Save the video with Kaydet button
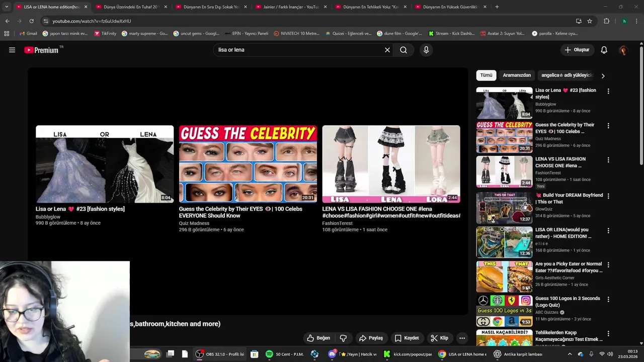The image size is (644, 362). point(407,338)
